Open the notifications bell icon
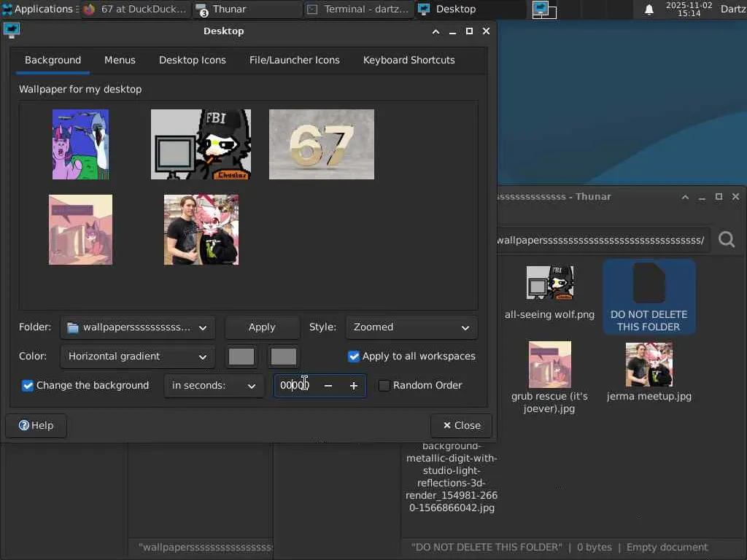 coord(649,9)
